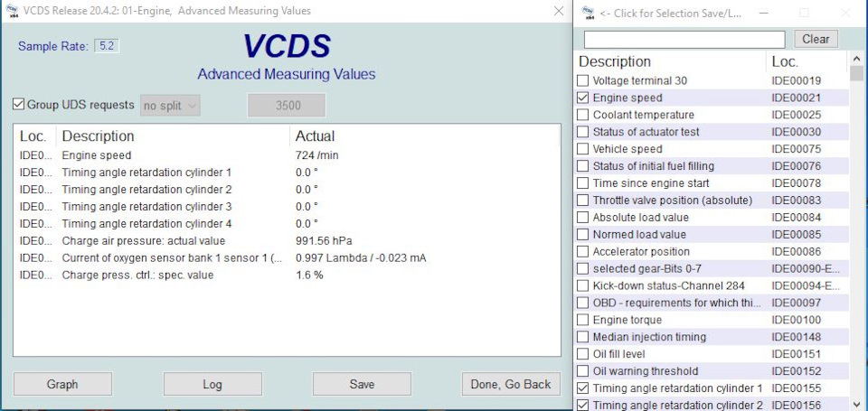Enable Status of actuator test checkbox
Screen dimensions: 868x411
pos(583,132)
